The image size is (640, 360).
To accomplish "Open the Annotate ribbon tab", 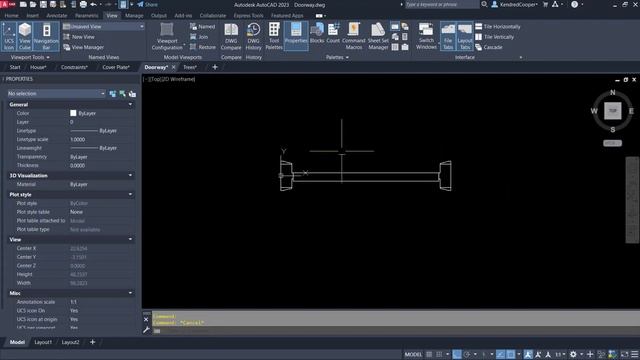I will [57, 16].
